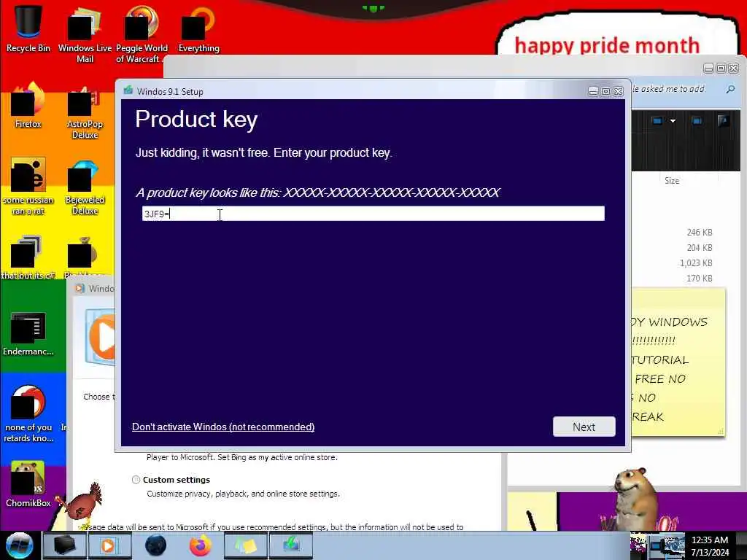Click Don't activate Windos link
Screen dimensions: 747x560
tap(223, 427)
